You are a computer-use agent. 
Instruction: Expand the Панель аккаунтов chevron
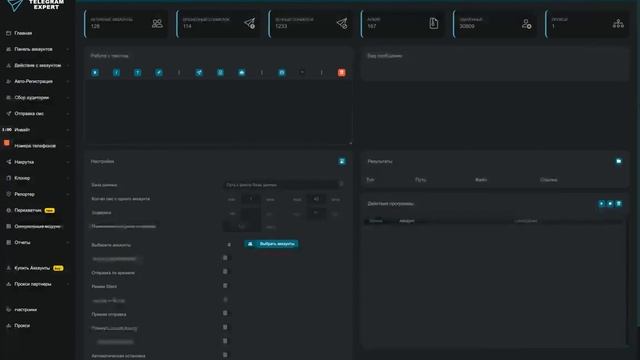68,49
